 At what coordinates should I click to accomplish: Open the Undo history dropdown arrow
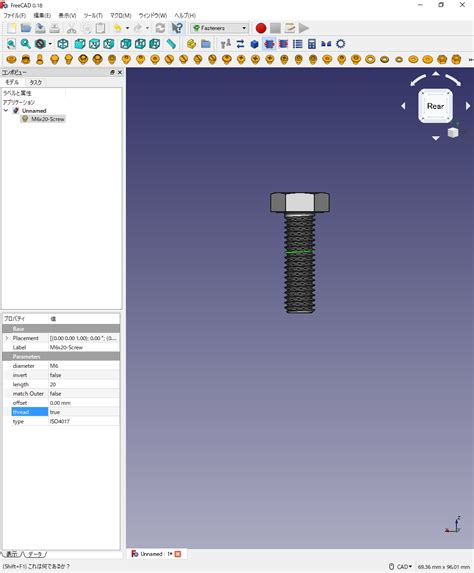tap(127, 28)
